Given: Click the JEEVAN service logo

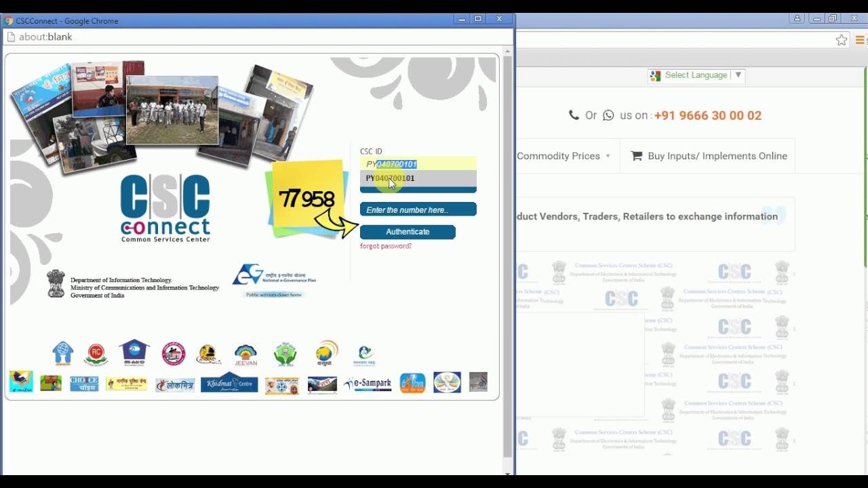Looking at the screenshot, I should click(245, 354).
